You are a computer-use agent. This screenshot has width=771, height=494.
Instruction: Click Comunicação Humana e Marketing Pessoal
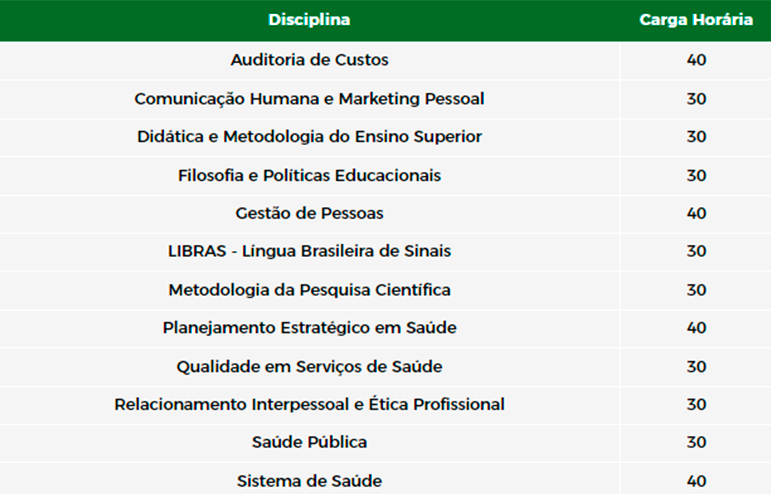click(x=309, y=99)
